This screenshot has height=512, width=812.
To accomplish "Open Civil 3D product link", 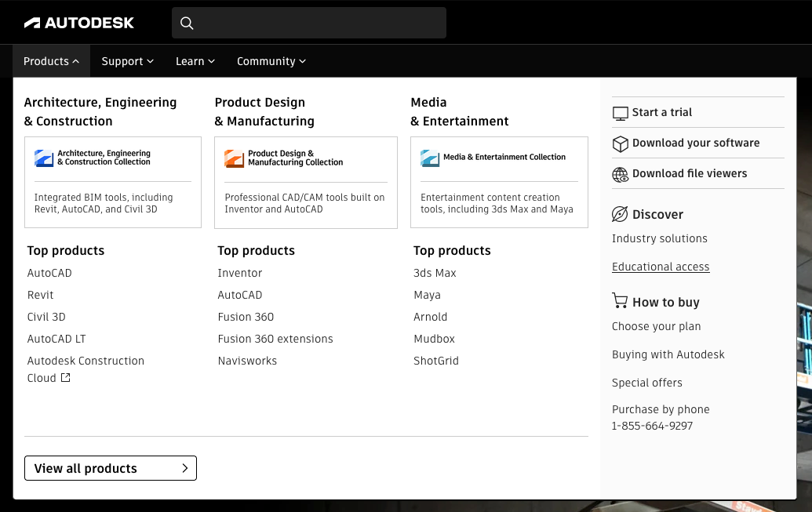I will pos(46,317).
